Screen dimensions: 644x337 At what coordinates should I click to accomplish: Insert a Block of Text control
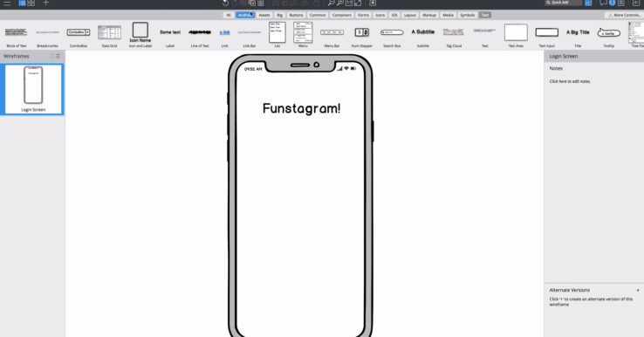point(17,36)
